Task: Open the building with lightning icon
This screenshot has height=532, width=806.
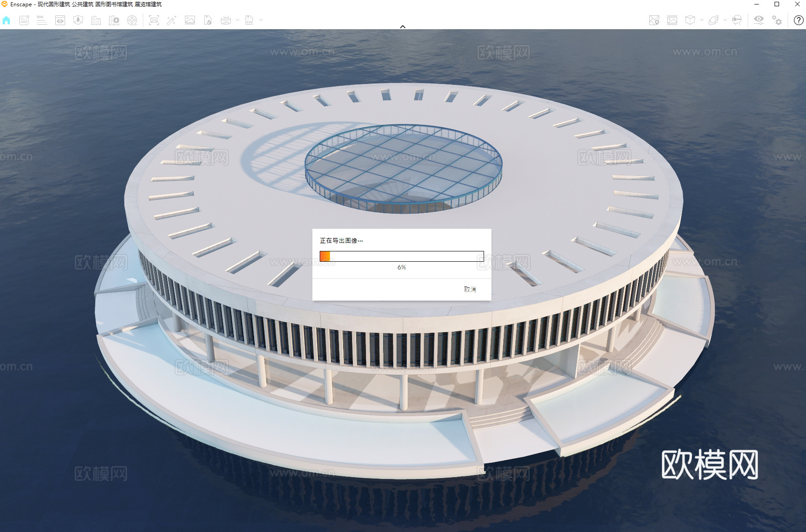Action: click(114, 20)
